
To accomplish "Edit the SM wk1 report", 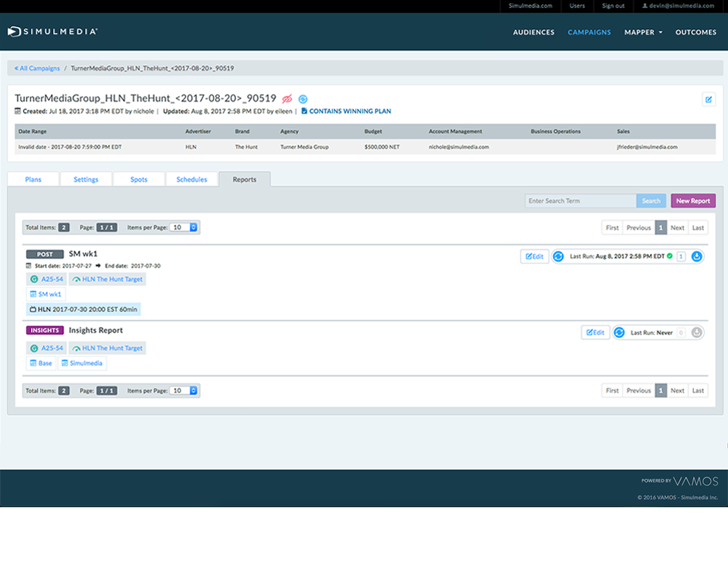I will (x=534, y=256).
